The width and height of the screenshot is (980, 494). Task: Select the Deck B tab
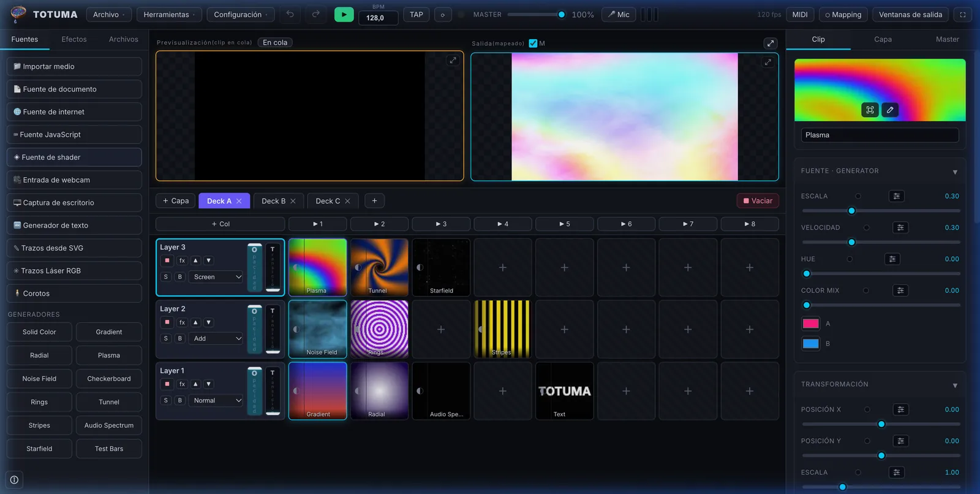(279, 201)
